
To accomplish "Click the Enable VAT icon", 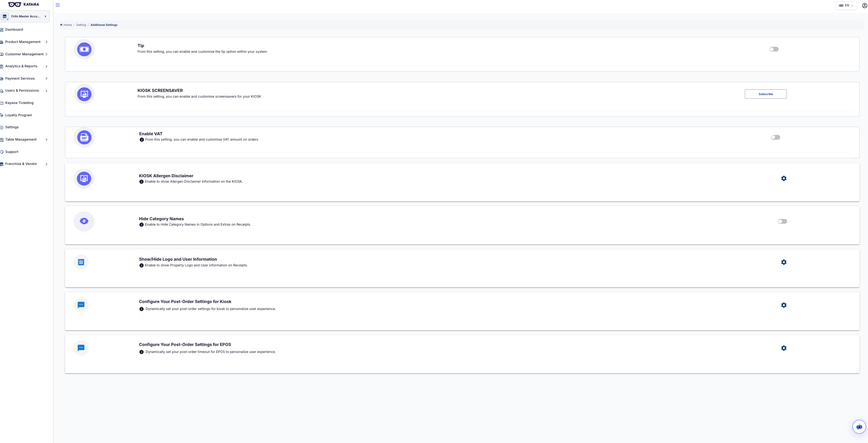I will pyautogui.click(x=84, y=137).
